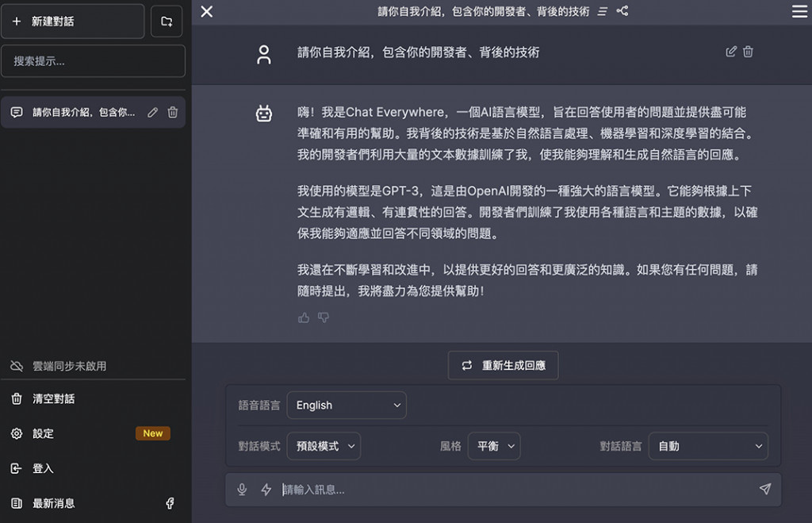
Task: Open the 對話語言 自動 dropdown
Action: (x=708, y=446)
